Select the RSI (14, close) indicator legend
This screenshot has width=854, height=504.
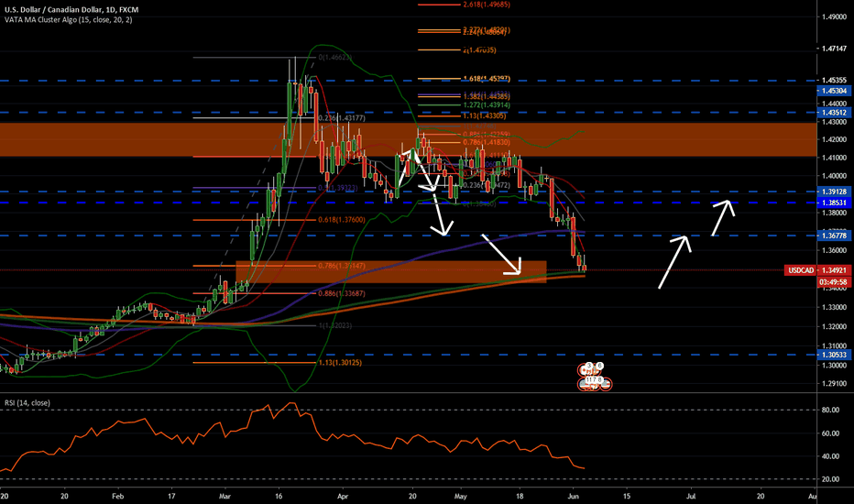[x=27, y=402]
